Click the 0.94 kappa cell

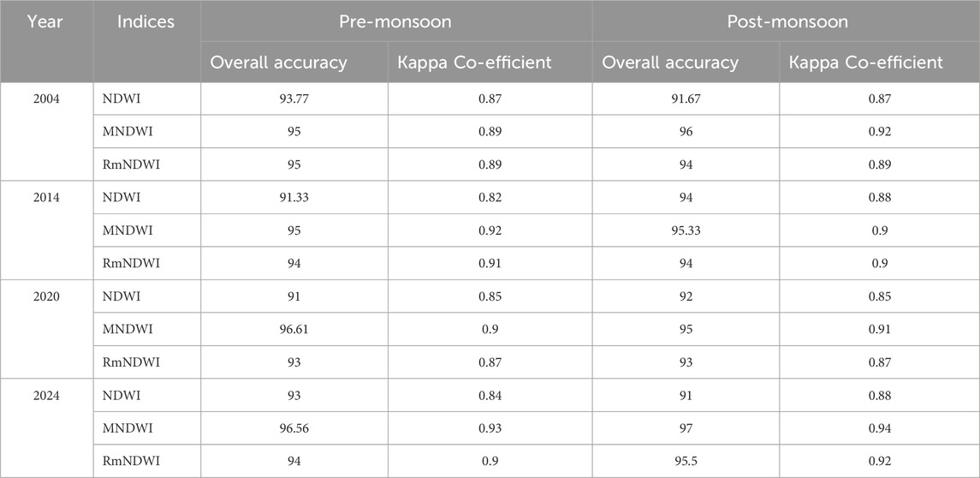879,429
